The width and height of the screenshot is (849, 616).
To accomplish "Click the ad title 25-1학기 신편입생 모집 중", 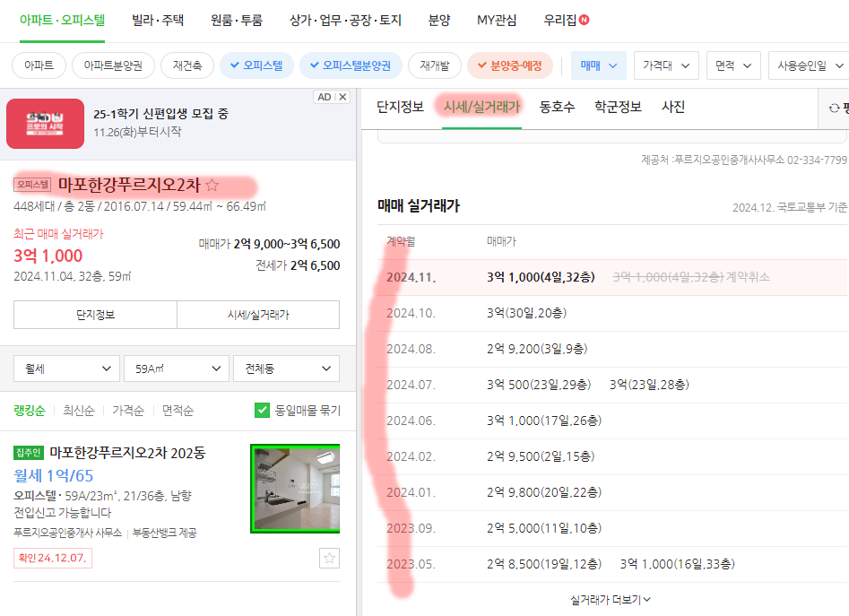I will [160, 114].
